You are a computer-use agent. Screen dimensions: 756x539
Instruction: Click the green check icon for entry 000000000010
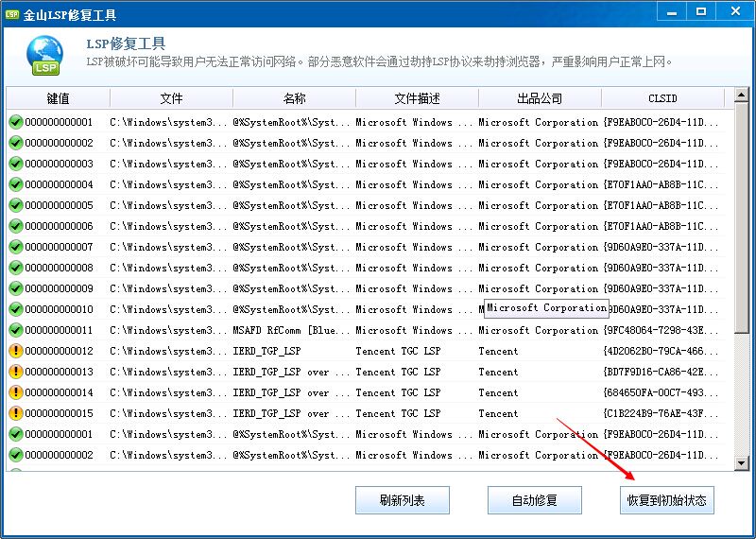16,309
